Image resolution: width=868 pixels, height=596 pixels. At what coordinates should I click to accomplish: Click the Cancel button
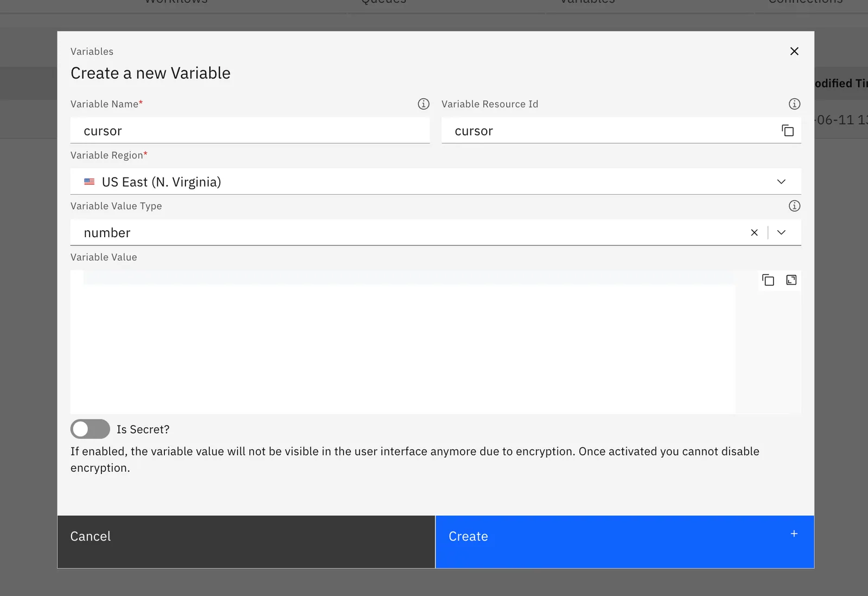[246, 542]
